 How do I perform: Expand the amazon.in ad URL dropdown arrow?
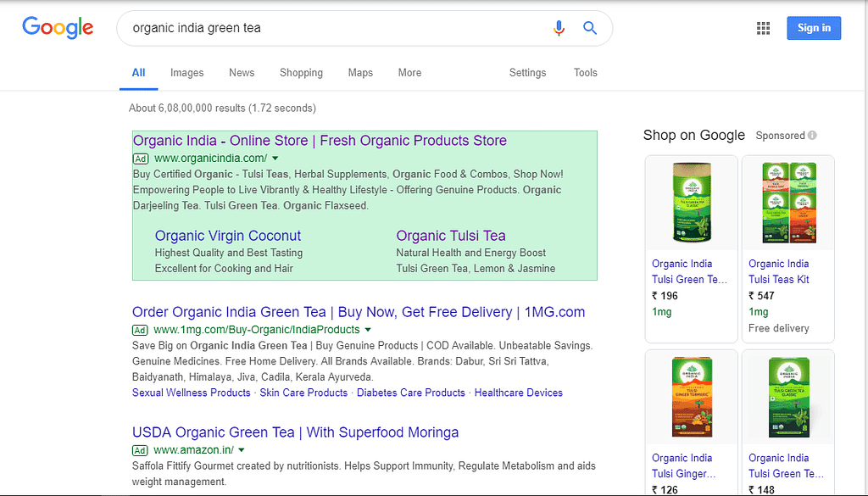(242, 450)
